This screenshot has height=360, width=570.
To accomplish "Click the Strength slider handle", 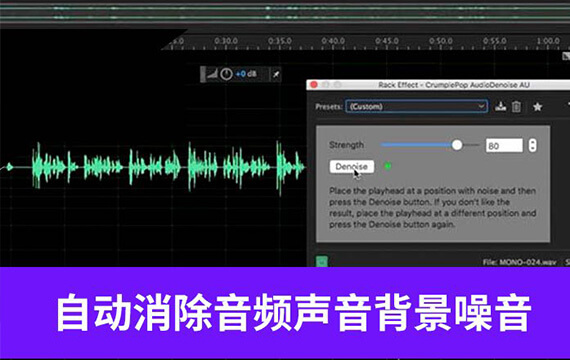I will 457,145.
